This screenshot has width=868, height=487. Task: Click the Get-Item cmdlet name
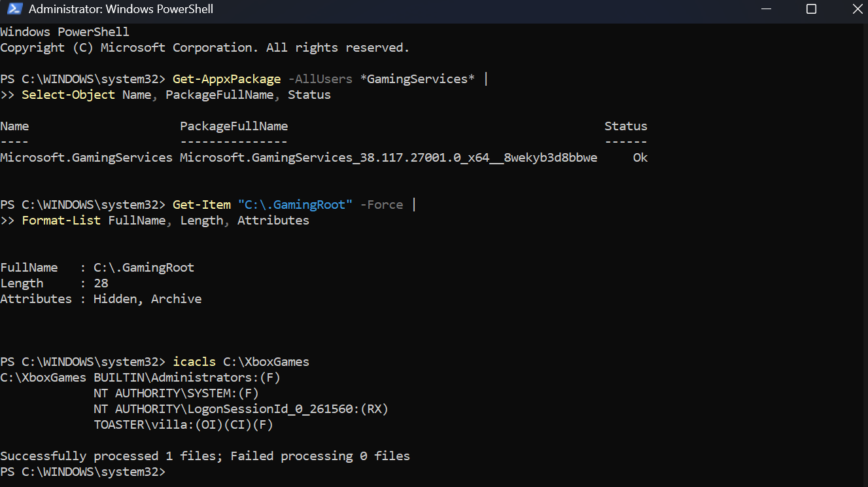(201, 205)
